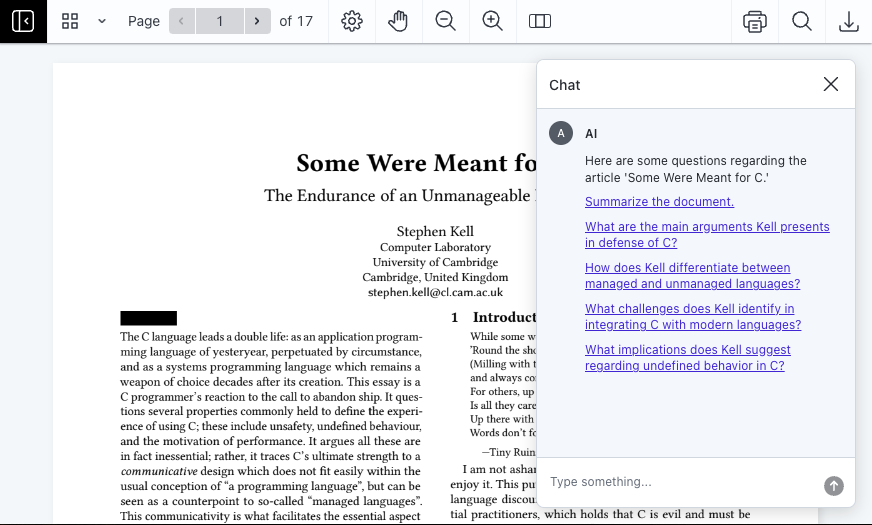Open the settings gear menu
This screenshot has height=525, width=872.
(x=351, y=21)
